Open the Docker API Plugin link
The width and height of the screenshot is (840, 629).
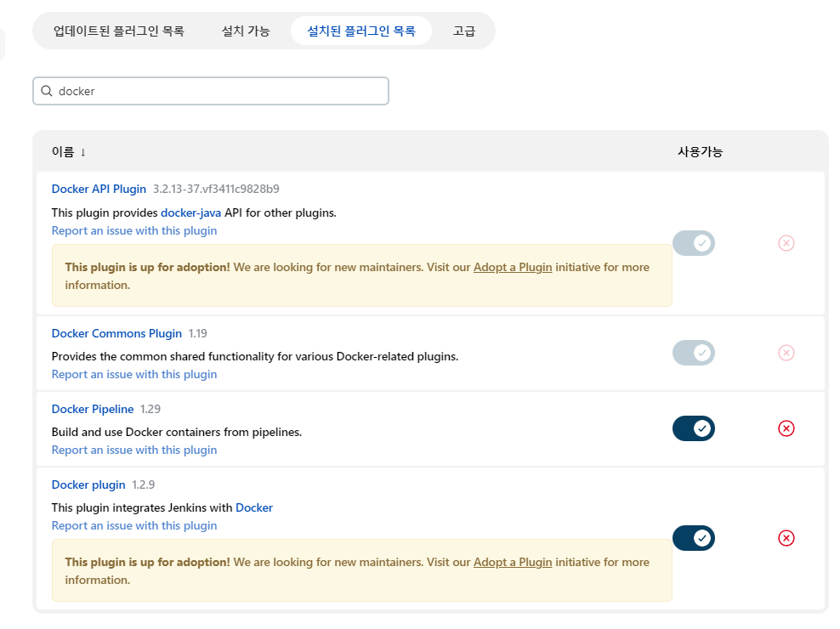tap(99, 190)
